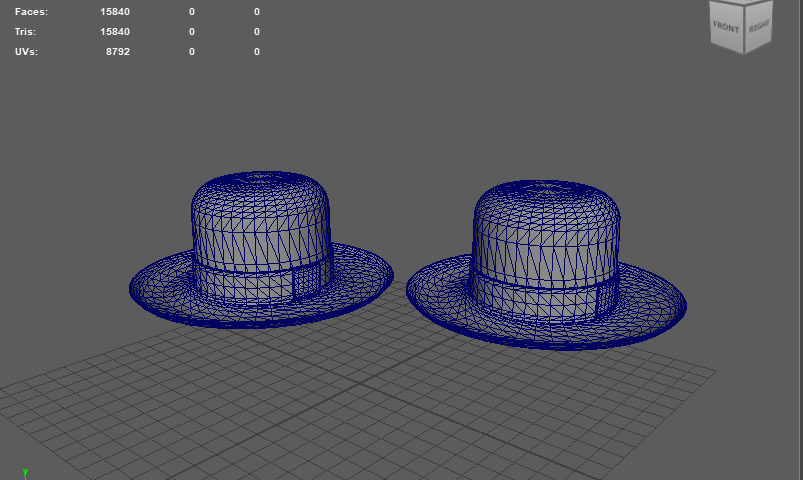Click the FRONT face of the view cube
The width and height of the screenshot is (803, 480).
(x=726, y=26)
